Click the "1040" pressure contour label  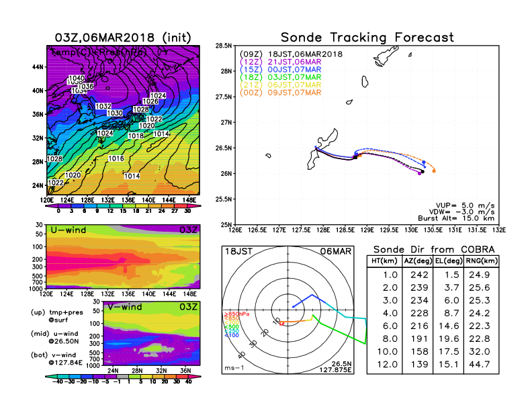[77, 79]
